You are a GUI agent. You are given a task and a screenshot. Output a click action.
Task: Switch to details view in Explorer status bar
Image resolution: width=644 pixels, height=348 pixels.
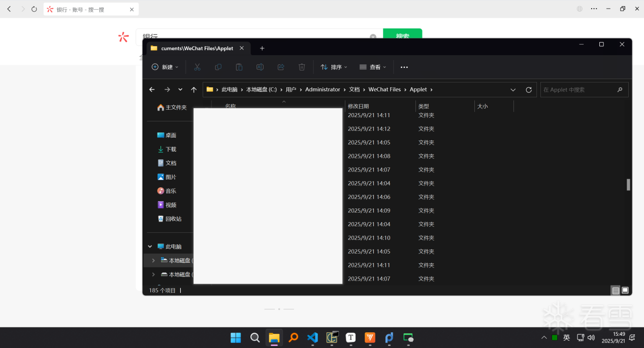pos(616,291)
